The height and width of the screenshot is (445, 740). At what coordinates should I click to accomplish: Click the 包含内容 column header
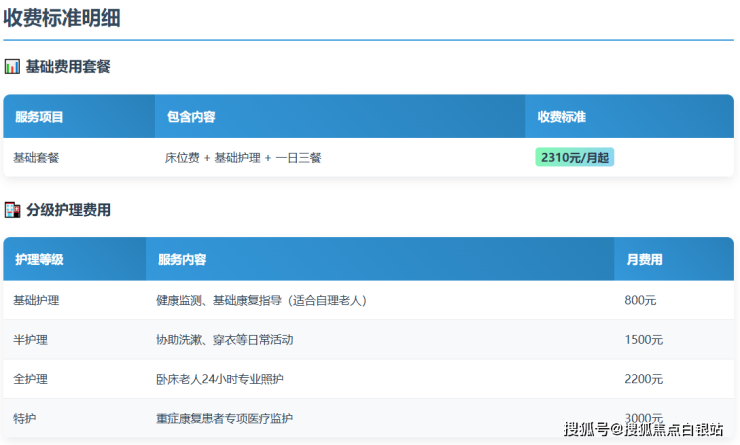[191, 117]
